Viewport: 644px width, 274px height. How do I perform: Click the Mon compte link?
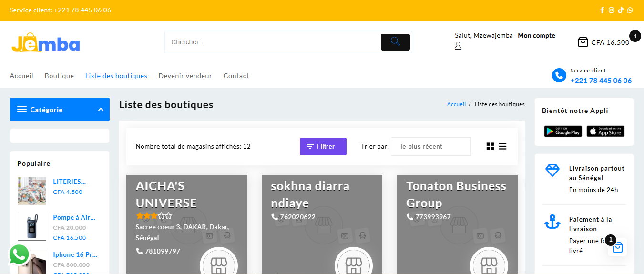click(536, 35)
